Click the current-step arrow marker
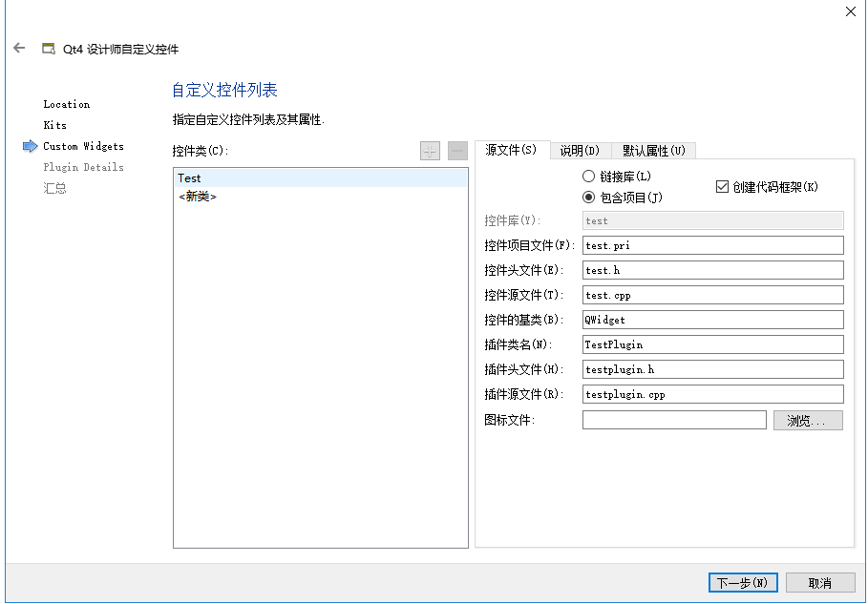 point(30,146)
